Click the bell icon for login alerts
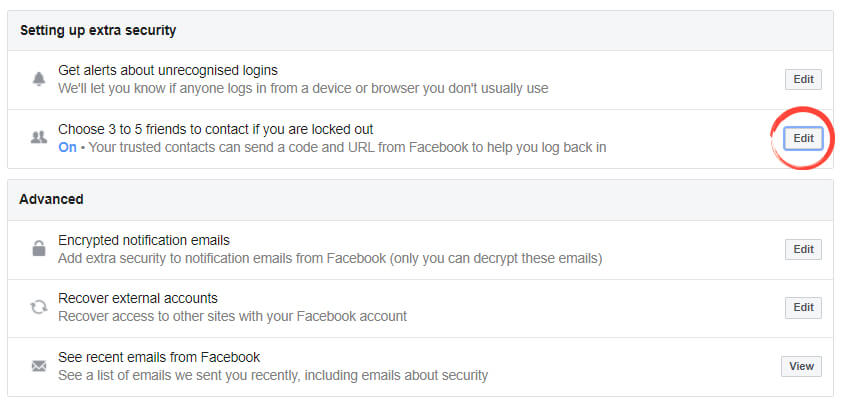The height and width of the screenshot is (406, 846). (x=38, y=79)
